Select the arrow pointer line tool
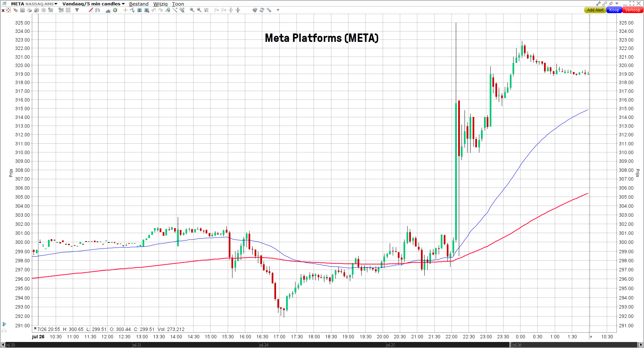The height and width of the screenshot is (348, 644). click(132, 10)
